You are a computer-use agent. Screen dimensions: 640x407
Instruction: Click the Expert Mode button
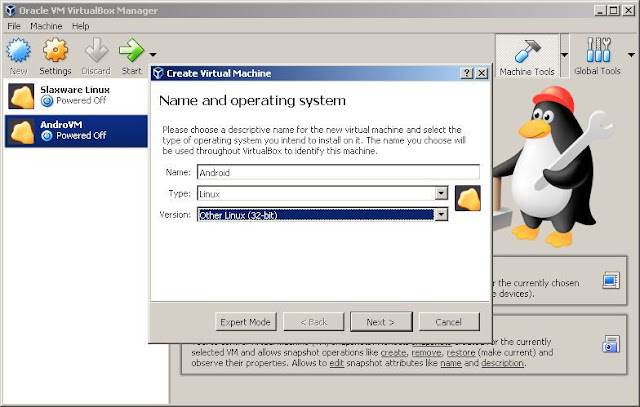click(x=245, y=322)
